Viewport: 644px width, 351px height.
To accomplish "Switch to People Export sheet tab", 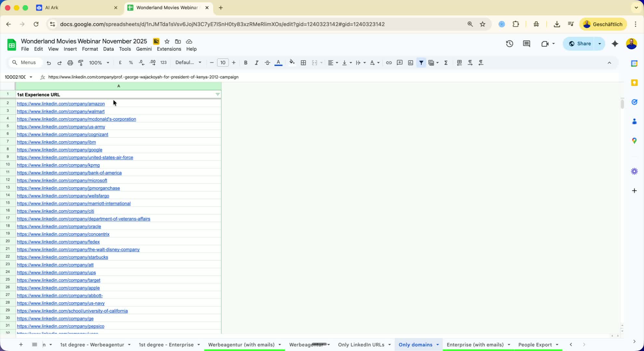I will (x=535, y=344).
